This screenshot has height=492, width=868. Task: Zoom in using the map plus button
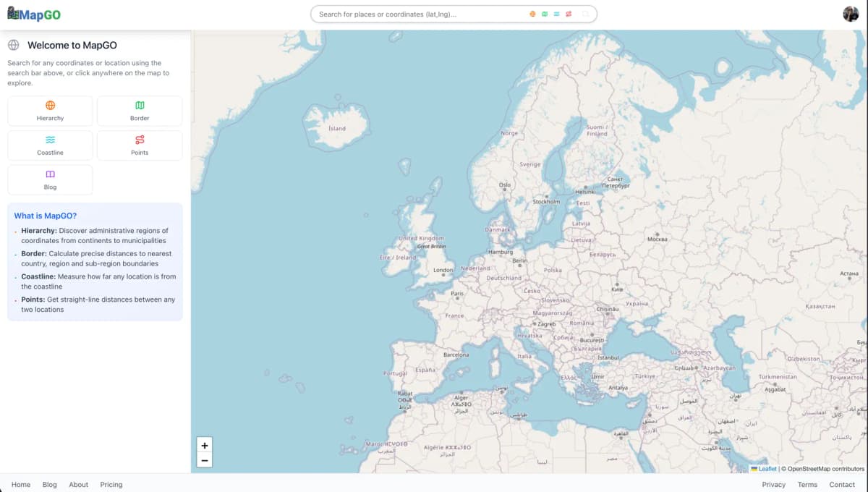pos(205,445)
